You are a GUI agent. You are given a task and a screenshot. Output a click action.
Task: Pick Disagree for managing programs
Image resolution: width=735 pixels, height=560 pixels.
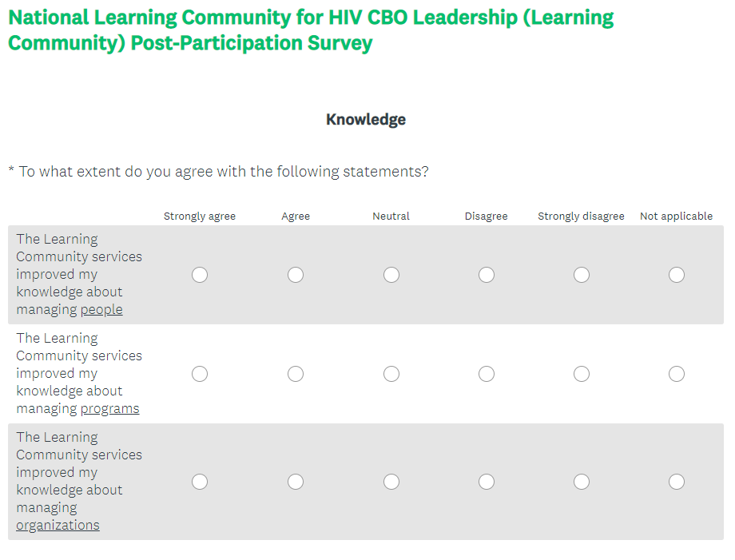[x=487, y=374]
